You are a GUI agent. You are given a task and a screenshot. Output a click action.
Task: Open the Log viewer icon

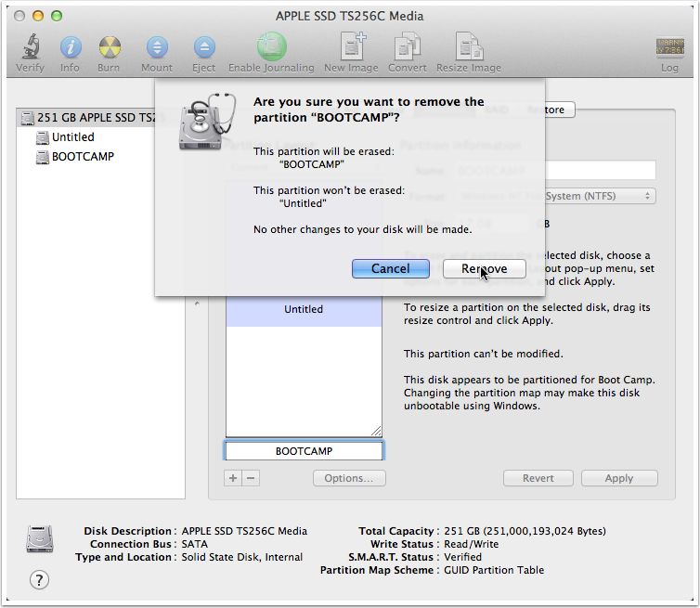point(669,46)
